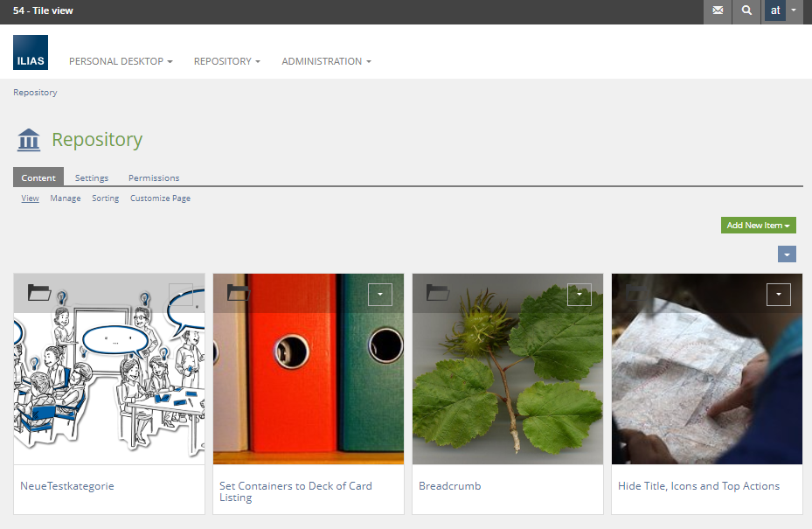This screenshot has width=812, height=529.
Task: Click the 'at' user avatar
Action: pos(774,11)
